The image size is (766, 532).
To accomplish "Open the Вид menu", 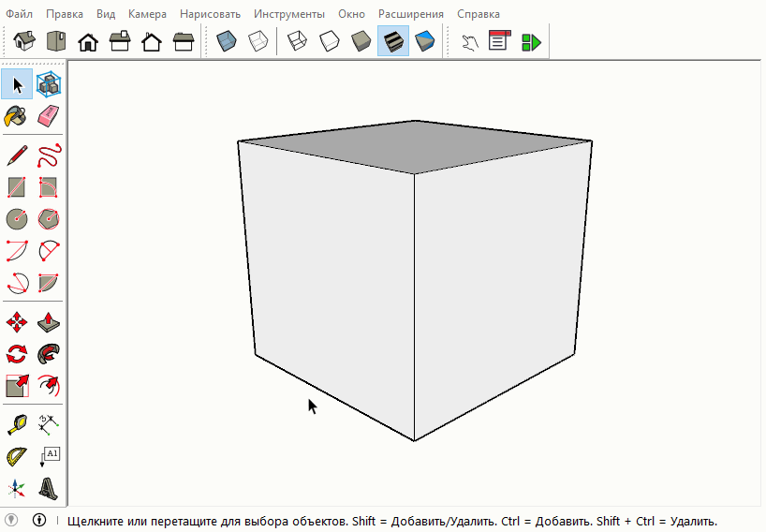I will (x=106, y=14).
